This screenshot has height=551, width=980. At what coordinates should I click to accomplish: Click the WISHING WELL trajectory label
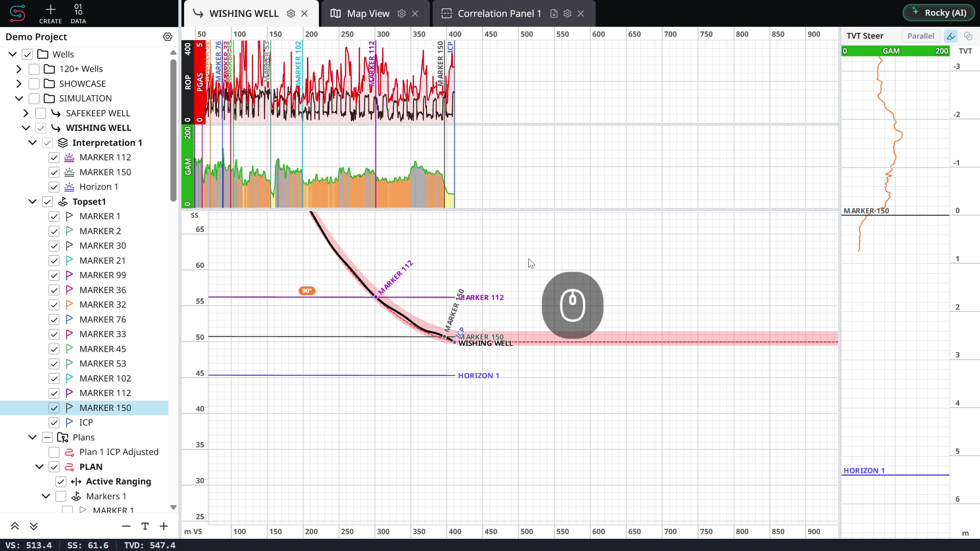point(485,344)
